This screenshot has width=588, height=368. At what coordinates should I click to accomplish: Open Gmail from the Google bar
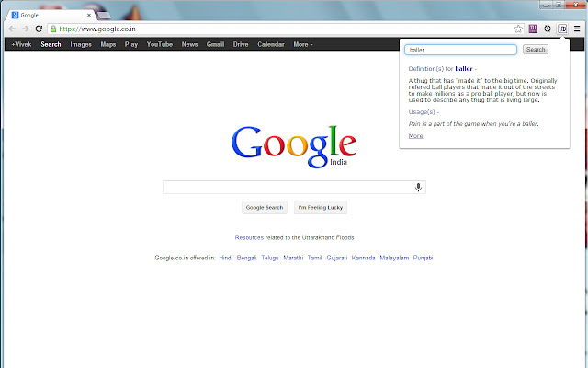[x=215, y=44]
